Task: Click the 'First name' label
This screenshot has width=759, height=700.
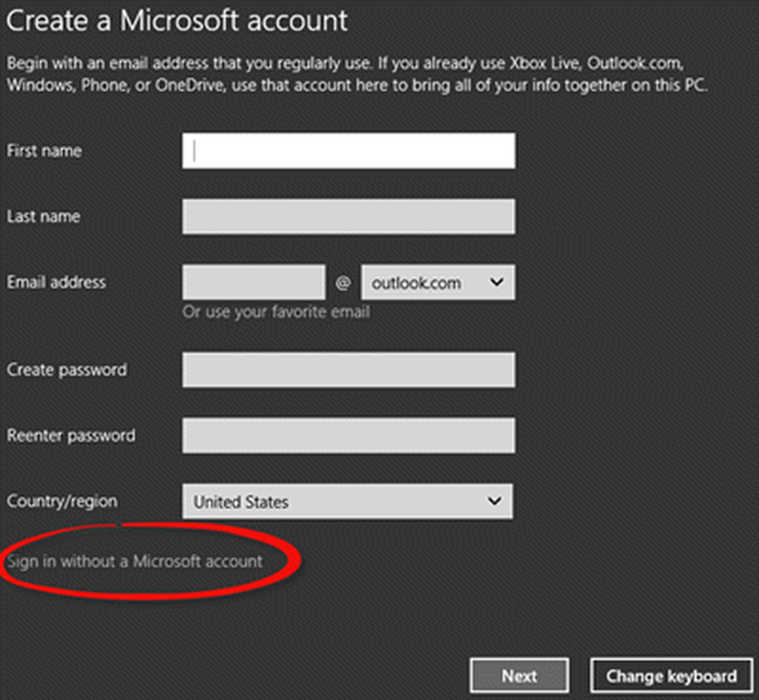Action: [44, 151]
